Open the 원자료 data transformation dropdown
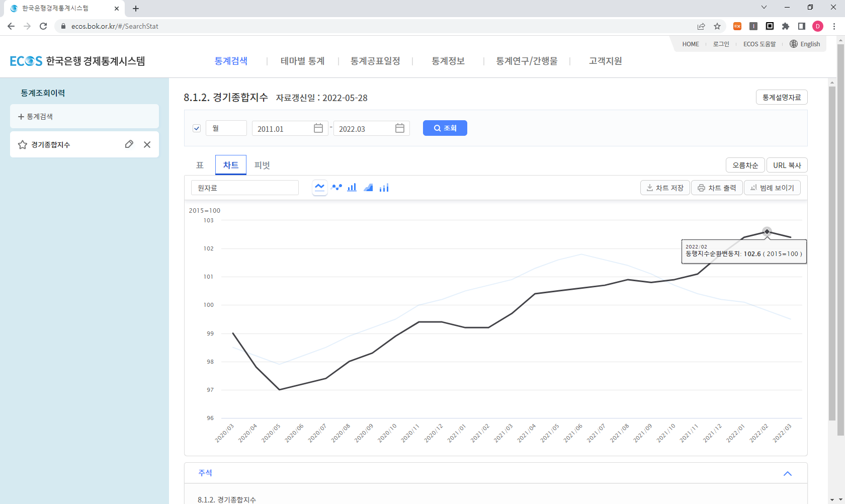Image resolution: width=845 pixels, height=504 pixels. [x=245, y=188]
